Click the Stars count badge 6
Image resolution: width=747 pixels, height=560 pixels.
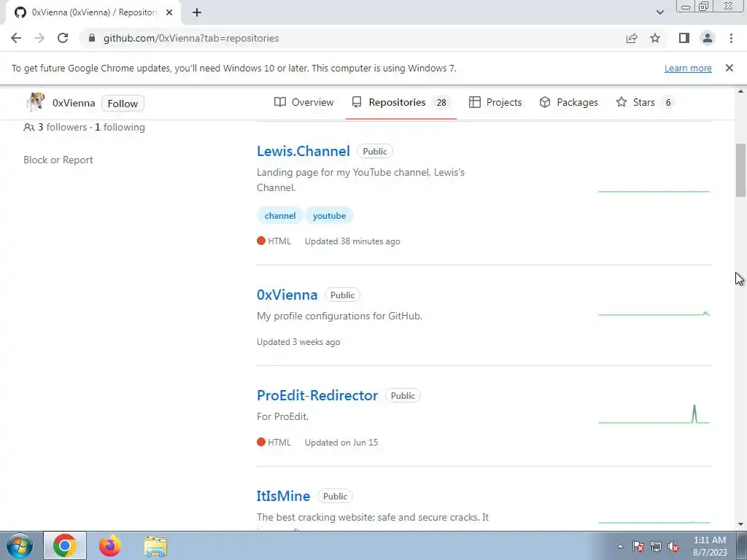click(x=668, y=102)
